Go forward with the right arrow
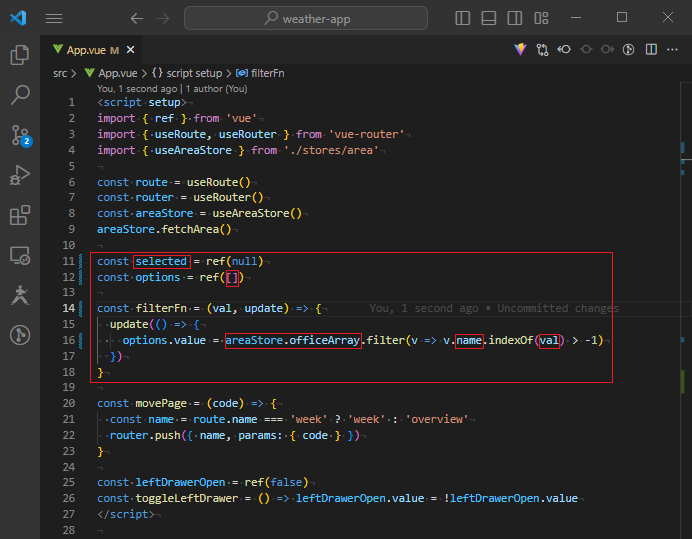This screenshot has width=692, height=539. [163, 19]
